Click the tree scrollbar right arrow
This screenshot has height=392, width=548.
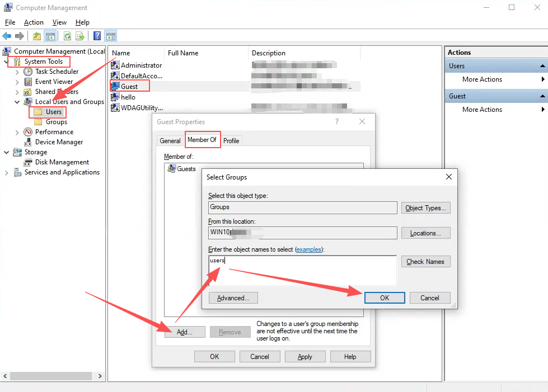click(100, 376)
